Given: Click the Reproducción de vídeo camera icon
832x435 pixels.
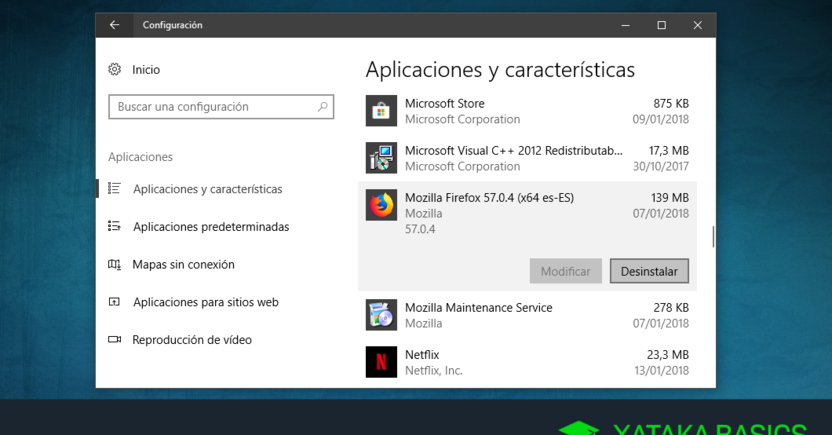Looking at the screenshot, I should [115, 340].
